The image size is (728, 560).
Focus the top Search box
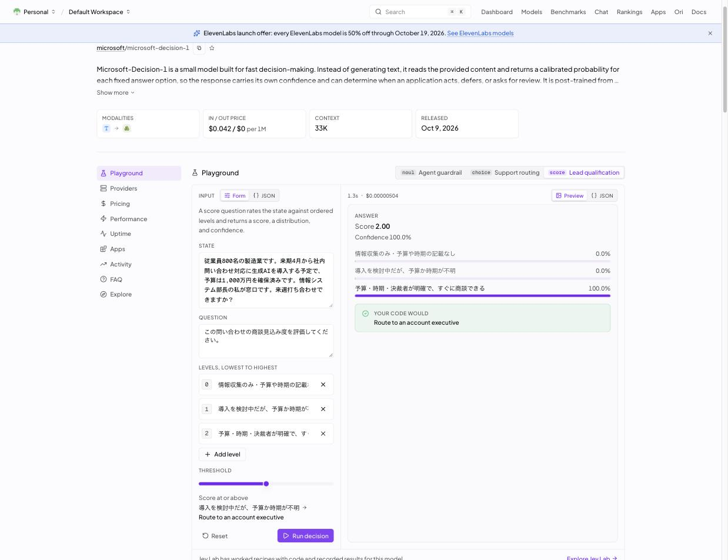[420, 12]
